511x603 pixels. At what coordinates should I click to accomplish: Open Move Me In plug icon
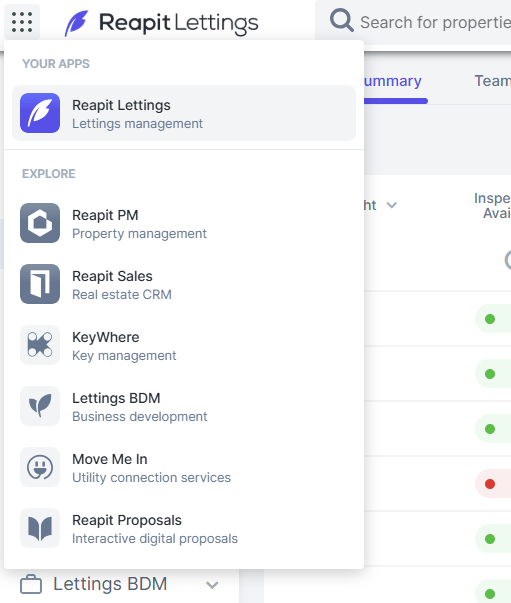(x=40, y=467)
